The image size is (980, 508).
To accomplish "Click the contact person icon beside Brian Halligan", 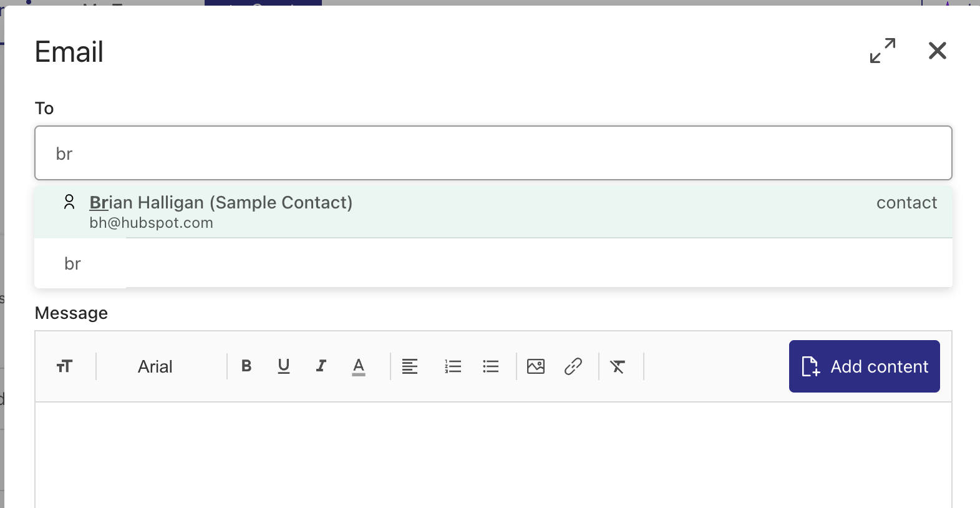I will click(69, 202).
